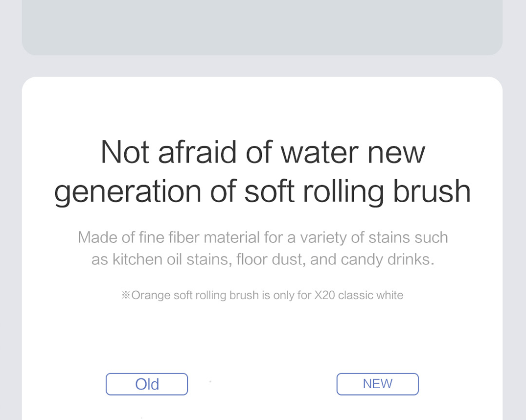Click the line 'generation of soft rolling brush'
The width and height of the screenshot is (526, 420).
[262, 191]
